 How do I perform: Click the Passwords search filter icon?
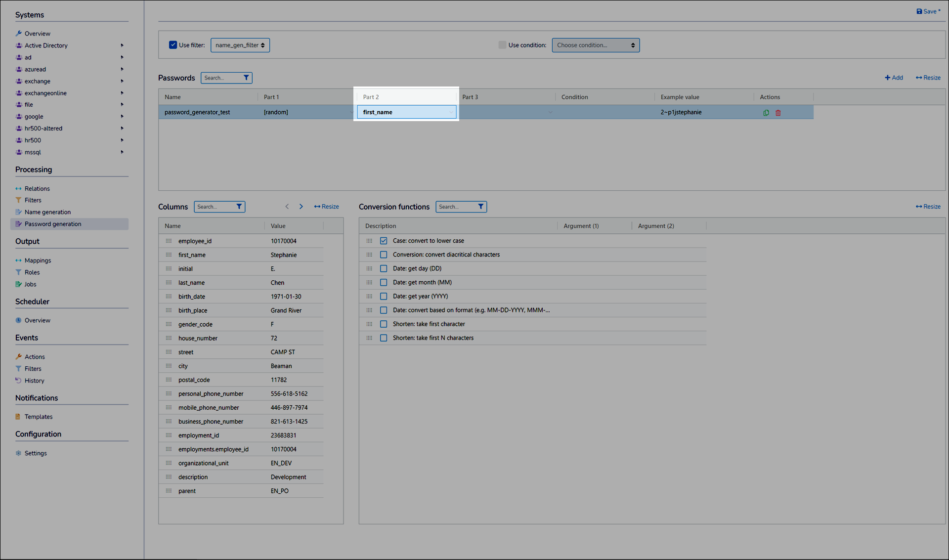[246, 78]
